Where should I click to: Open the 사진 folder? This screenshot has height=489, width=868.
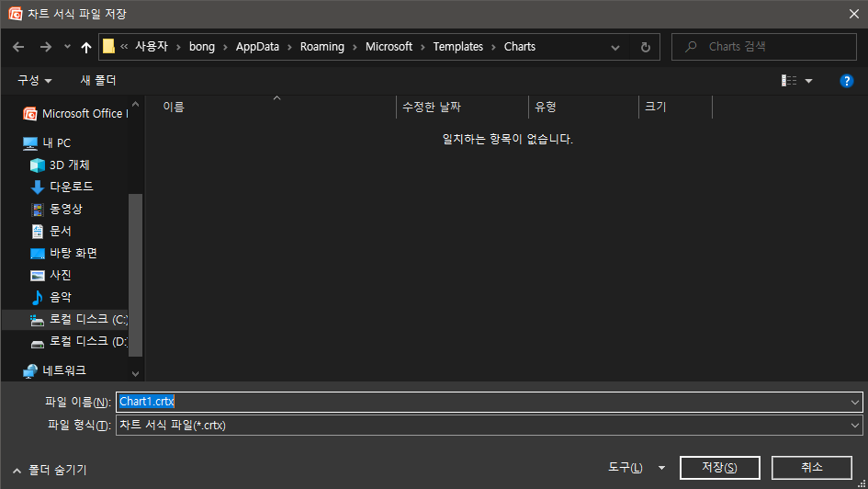coord(51,275)
